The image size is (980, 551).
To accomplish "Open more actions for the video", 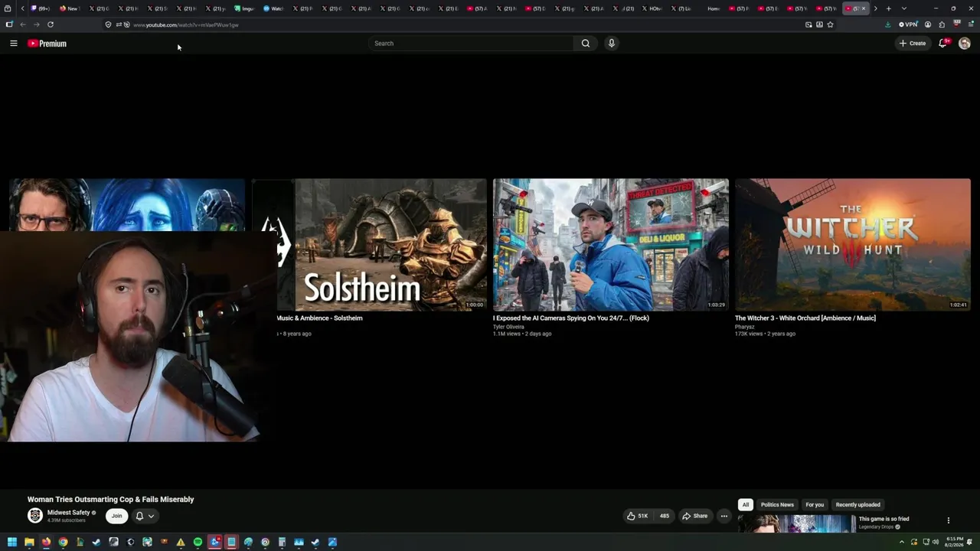I will tap(724, 516).
